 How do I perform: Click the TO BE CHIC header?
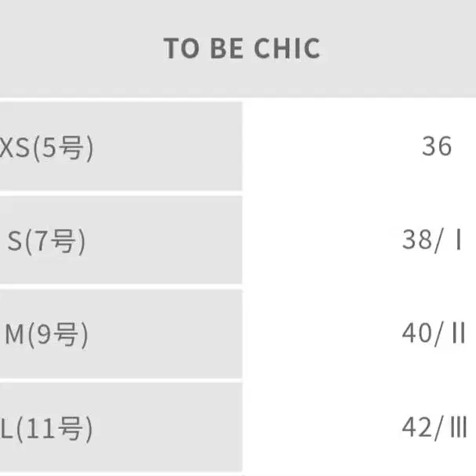coord(242,49)
